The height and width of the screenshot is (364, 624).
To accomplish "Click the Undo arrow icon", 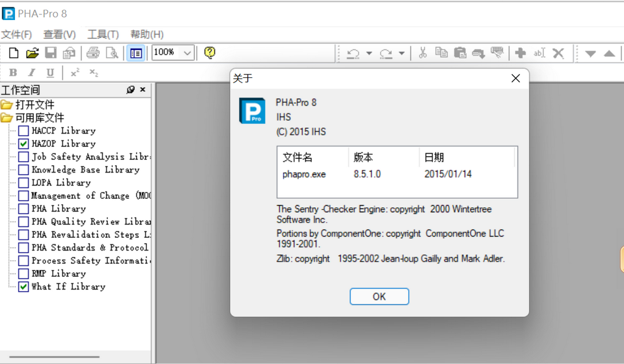I will click(353, 53).
